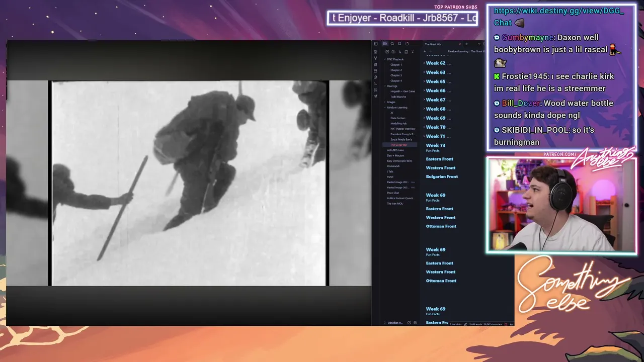
Task: Open the wiki.destiny.gg chat link
Action: [559, 17]
